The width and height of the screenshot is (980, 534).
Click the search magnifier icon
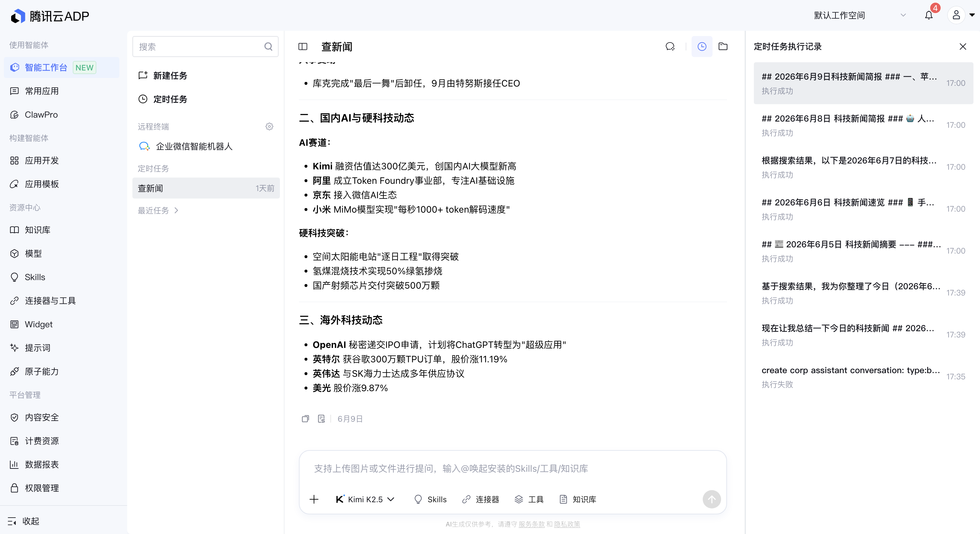(x=268, y=47)
